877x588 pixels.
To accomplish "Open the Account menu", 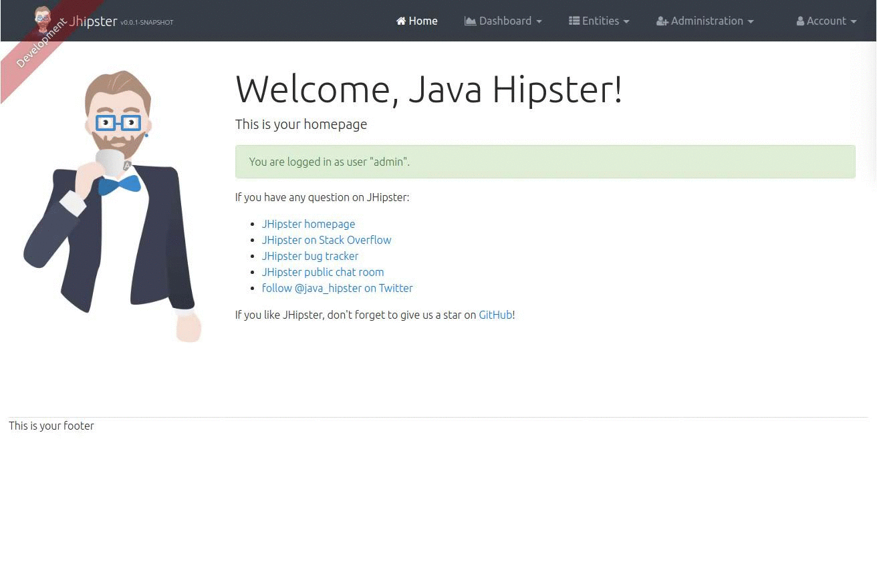I will tap(826, 21).
